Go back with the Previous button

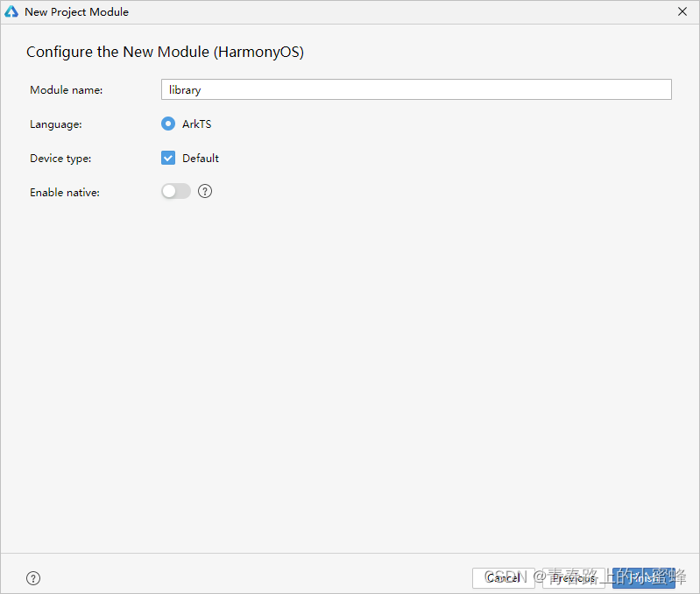pos(574,578)
